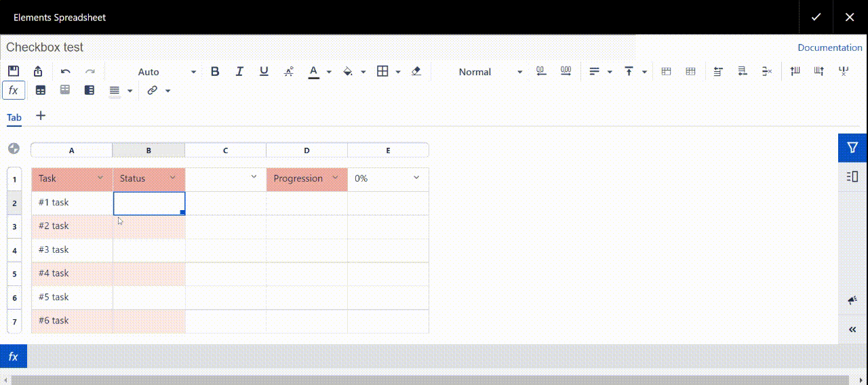Expand the Status column filter arrow
Image resolution: width=868 pixels, height=385 pixels.
tap(173, 178)
